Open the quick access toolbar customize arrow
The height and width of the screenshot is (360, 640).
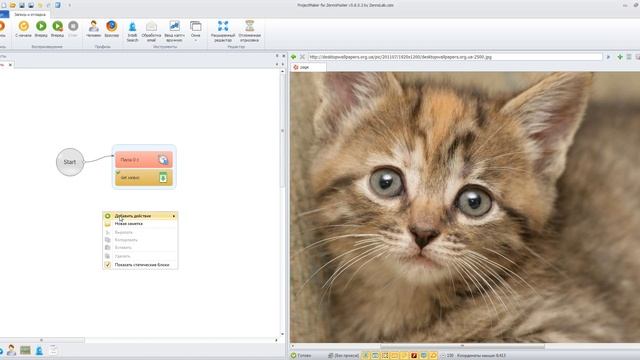coord(69,5)
